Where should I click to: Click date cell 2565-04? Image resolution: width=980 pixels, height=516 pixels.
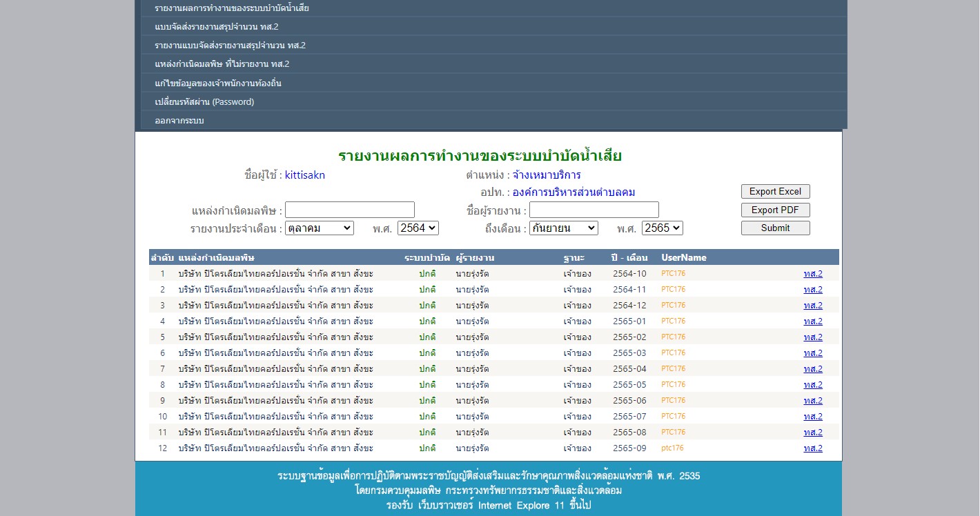pos(629,368)
